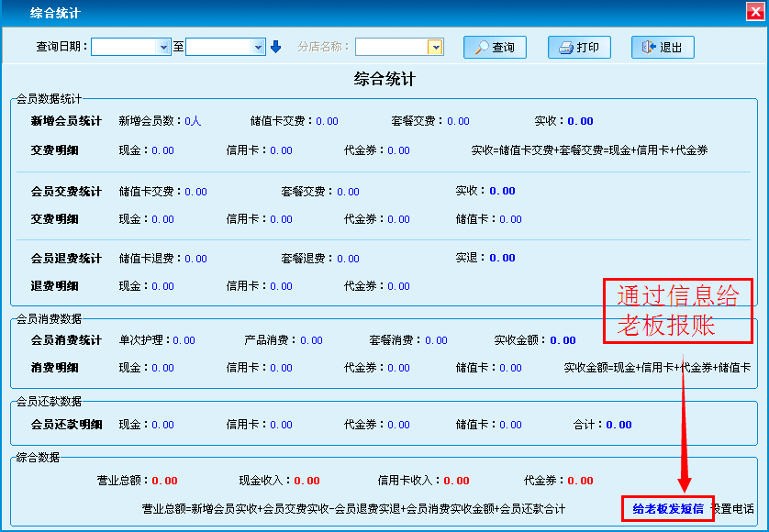Click the magnifier Query (查询) button

[494, 48]
